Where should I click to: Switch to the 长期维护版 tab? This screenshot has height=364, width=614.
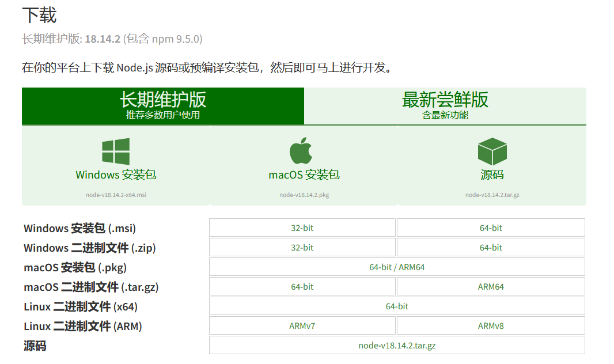[163, 105]
